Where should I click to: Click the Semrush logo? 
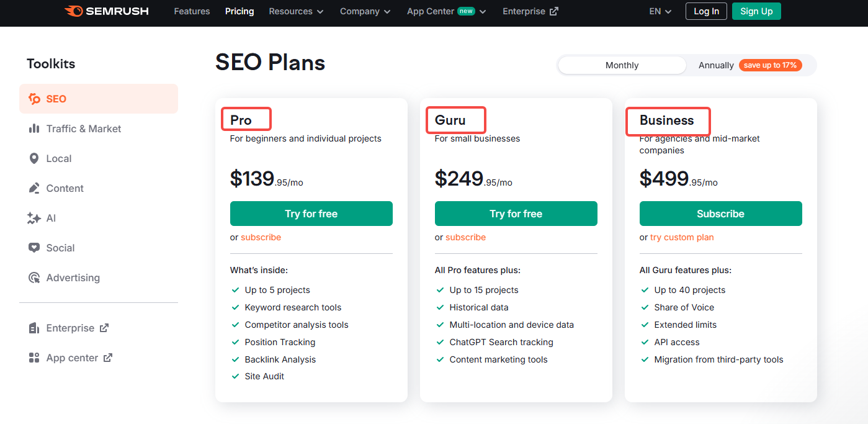click(x=105, y=11)
